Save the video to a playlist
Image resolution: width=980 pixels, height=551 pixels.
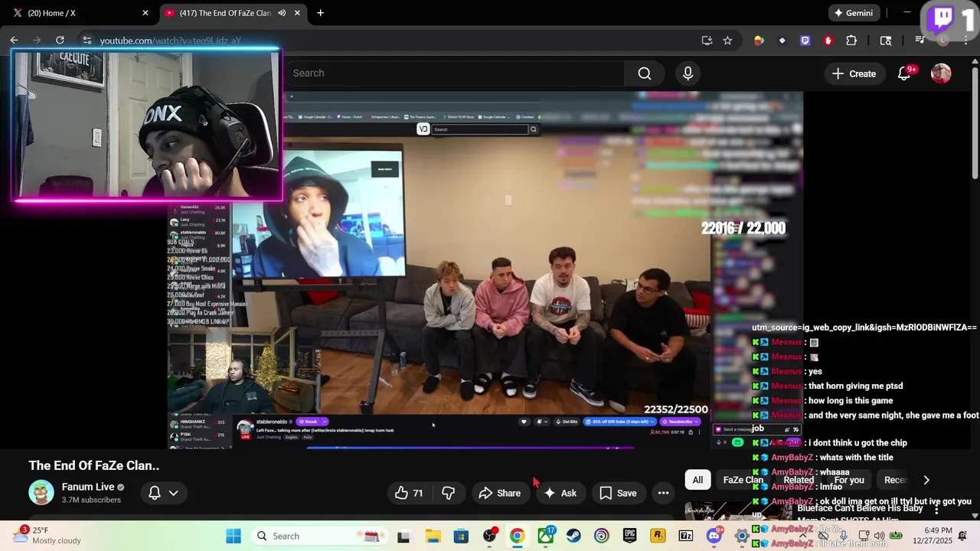[x=618, y=493]
